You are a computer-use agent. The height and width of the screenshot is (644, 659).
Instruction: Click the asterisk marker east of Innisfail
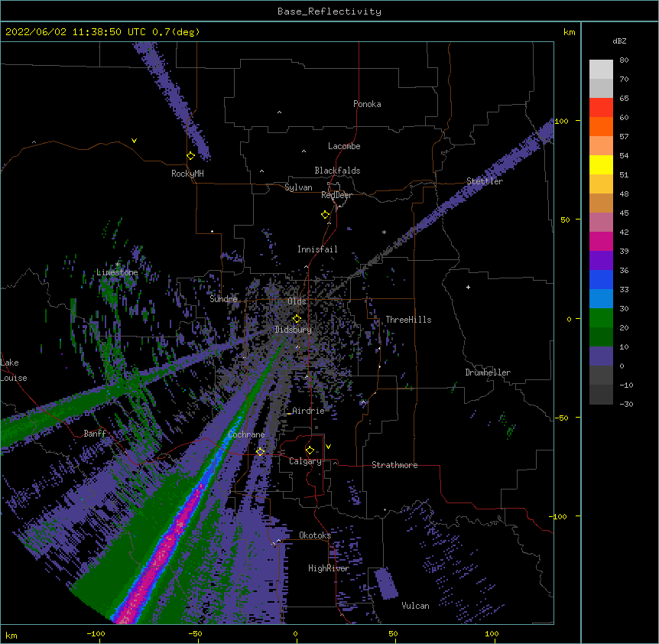(x=384, y=232)
